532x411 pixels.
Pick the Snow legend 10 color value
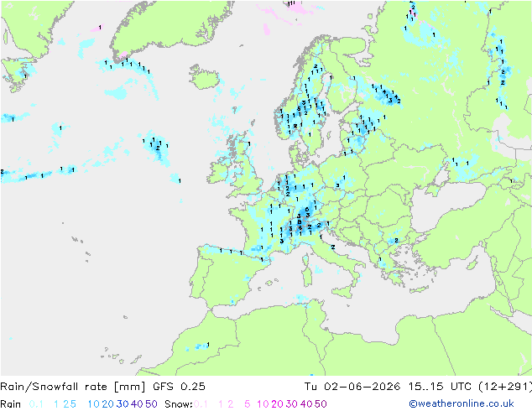(263, 404)
